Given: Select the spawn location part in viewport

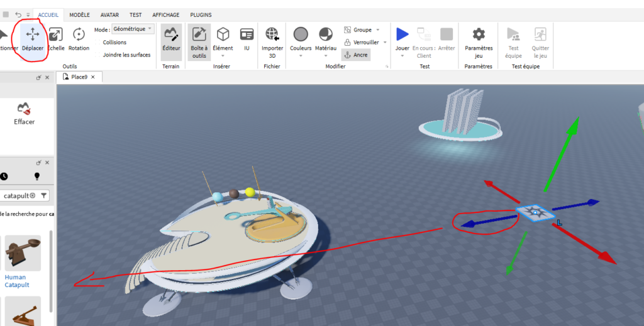Looking at the screenshot, I should pyautogui.click(x=535, y=212).
